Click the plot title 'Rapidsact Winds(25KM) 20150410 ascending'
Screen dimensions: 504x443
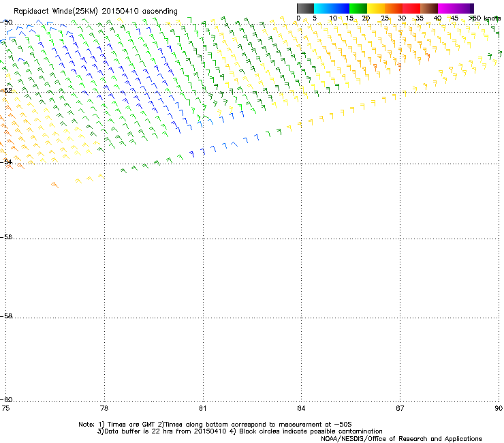pyautogui.click(x=95, y=12)
